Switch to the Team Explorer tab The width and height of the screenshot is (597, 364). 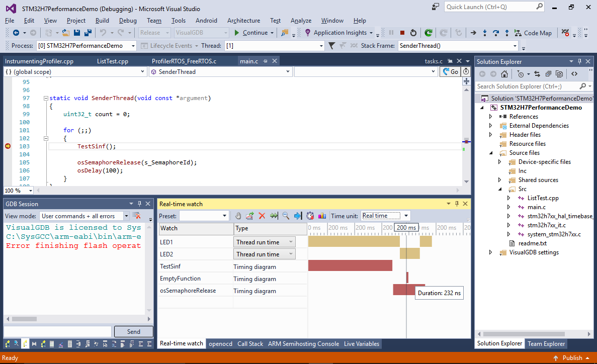pos(546,344)
